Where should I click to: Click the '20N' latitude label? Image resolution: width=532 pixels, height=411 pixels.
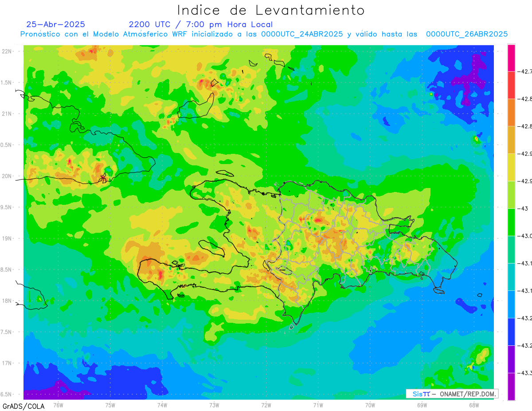pos(7,176)
